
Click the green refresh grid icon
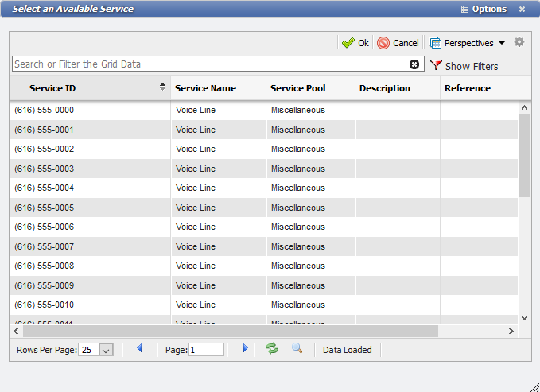click(272, 349)
